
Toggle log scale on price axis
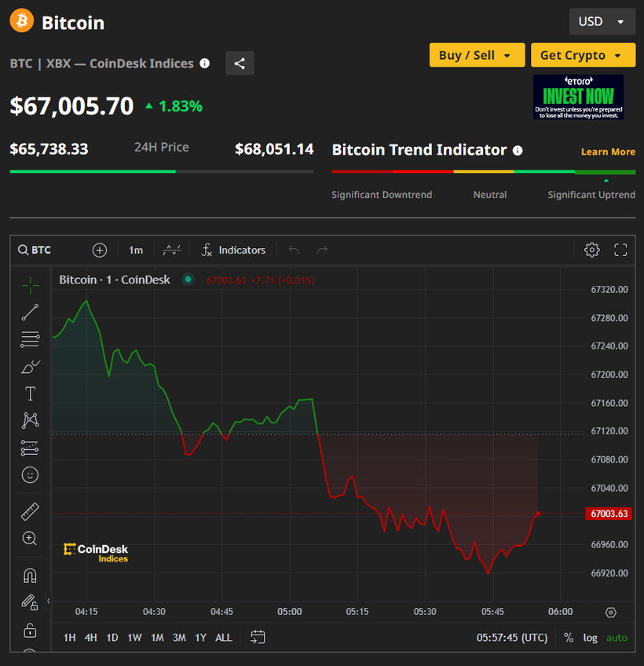(590, 638)
